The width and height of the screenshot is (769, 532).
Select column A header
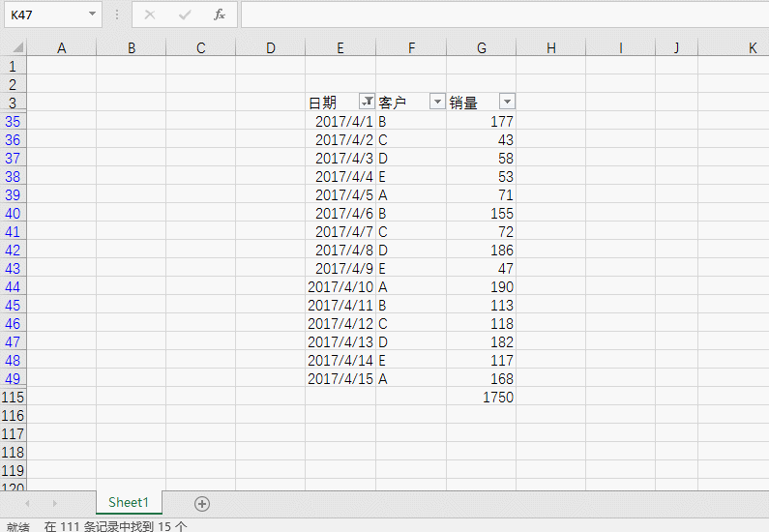click(61, 47)
